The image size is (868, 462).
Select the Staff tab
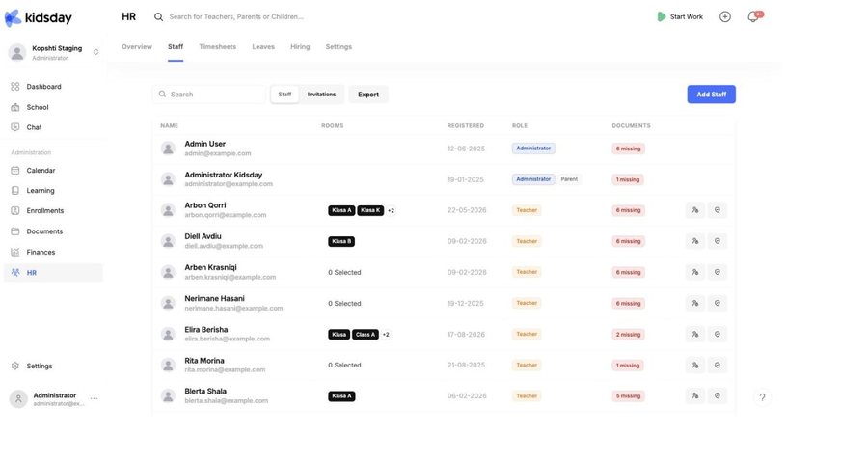click(176, 47)
